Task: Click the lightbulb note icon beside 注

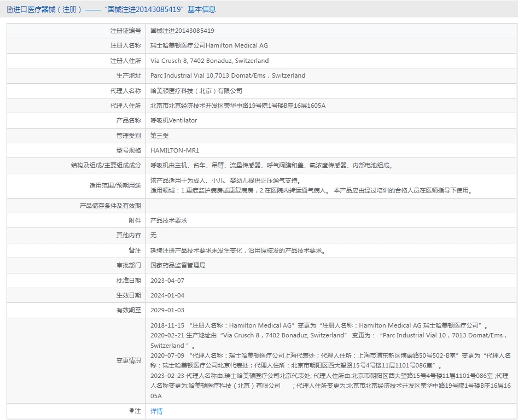Action: point(131,411)
